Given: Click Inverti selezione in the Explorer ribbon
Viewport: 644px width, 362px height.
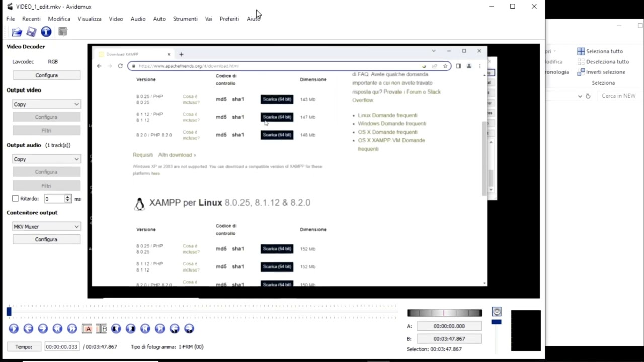Looking at the screenshot, I should (x=601, y=72).
